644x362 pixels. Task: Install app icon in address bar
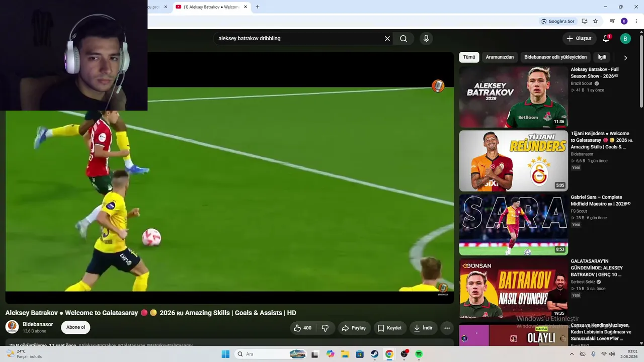[584, 21]
